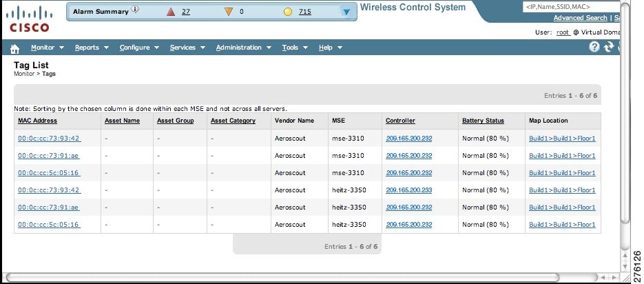Image resolution: width=644 pixels, height=284 pixels.
Task: Open tag 00:0c:cc:73:93:42 on mse-3310
Action: (50, 139)
